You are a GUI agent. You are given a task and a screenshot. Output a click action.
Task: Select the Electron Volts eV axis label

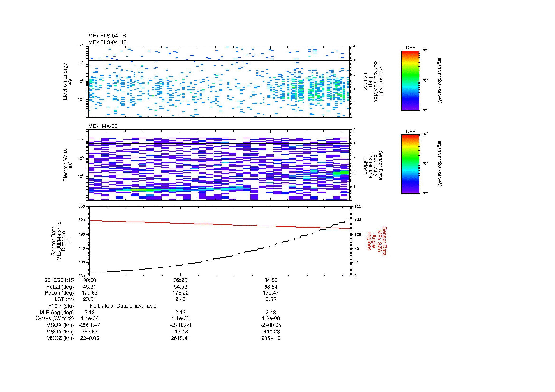[67, 165]
